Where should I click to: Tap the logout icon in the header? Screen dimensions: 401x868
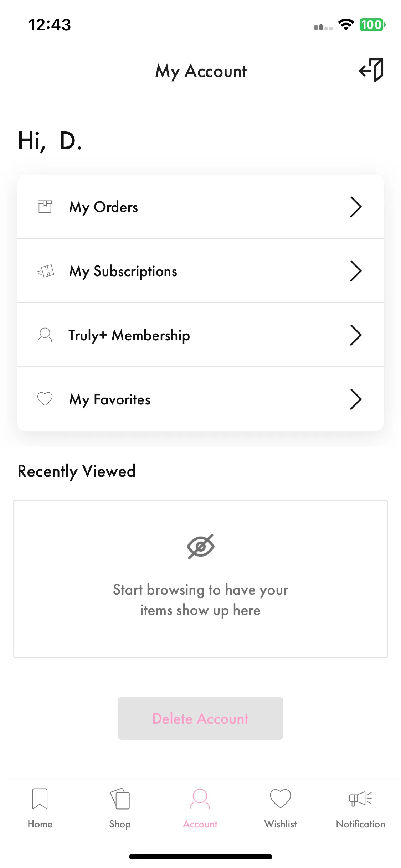pos(371,70)
